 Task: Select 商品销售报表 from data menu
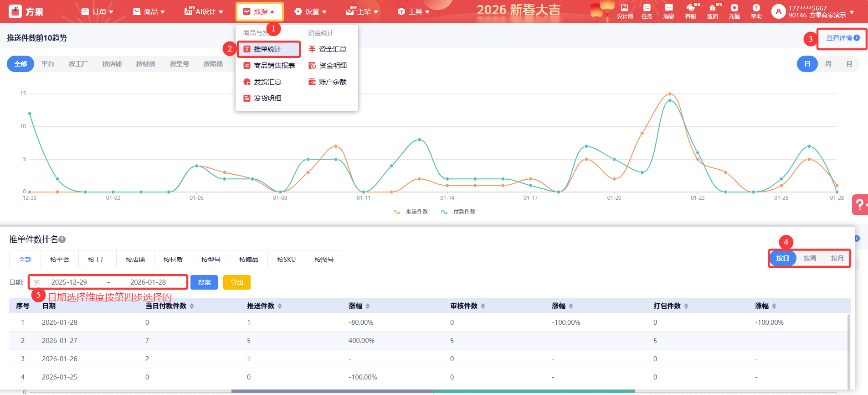(274, 66)
